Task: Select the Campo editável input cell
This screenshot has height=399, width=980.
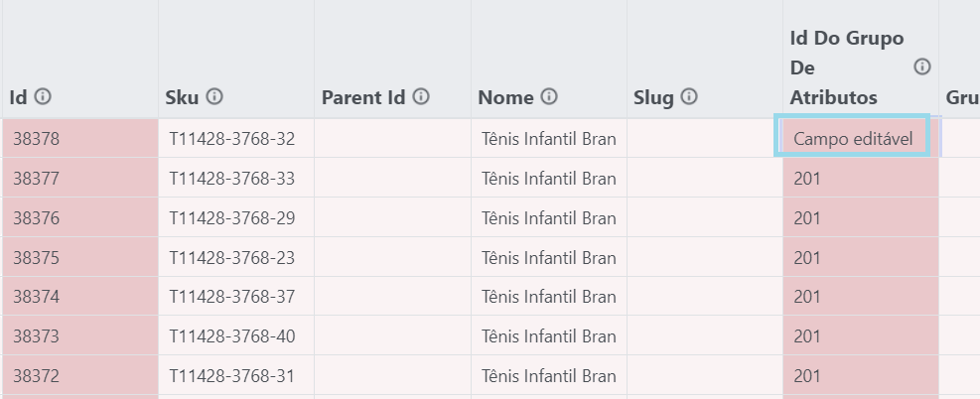Action: [x=853, y=136]
